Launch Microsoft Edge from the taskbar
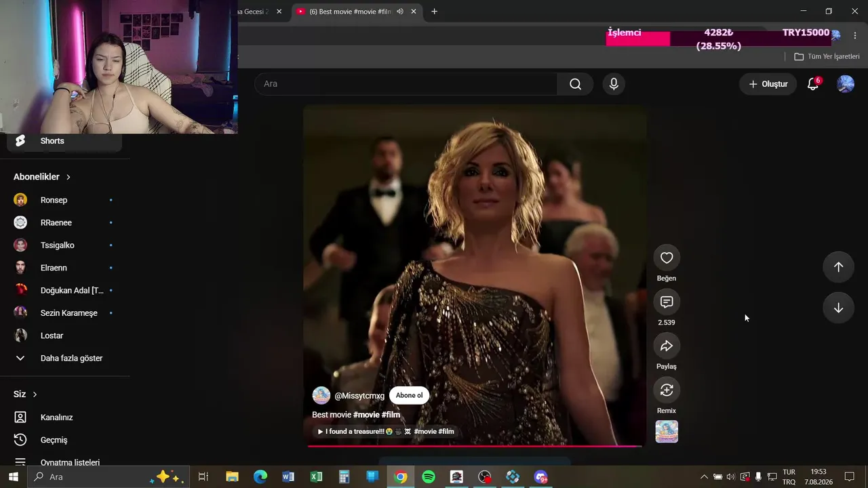 point(260,477)
